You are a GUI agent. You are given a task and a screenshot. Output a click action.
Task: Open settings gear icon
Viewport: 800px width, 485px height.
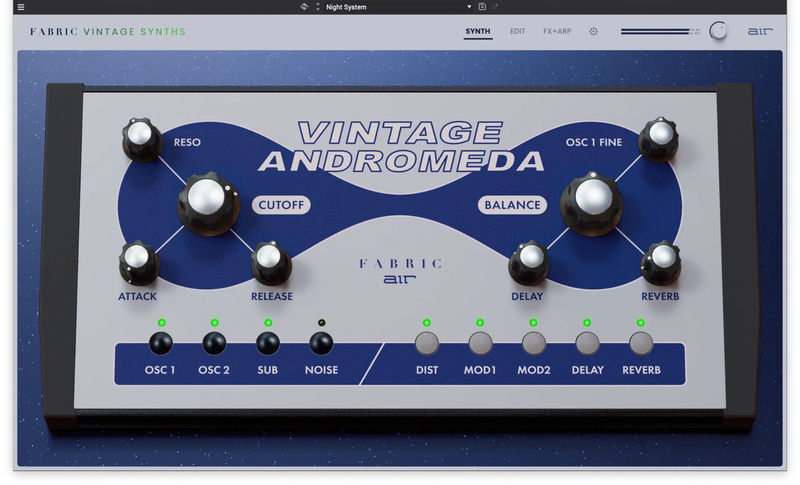[593, 31]
